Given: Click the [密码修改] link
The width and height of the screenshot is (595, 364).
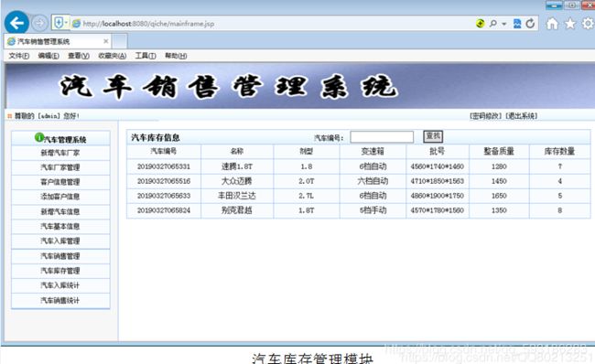Looking at the screenshot, I should point(486,115).
